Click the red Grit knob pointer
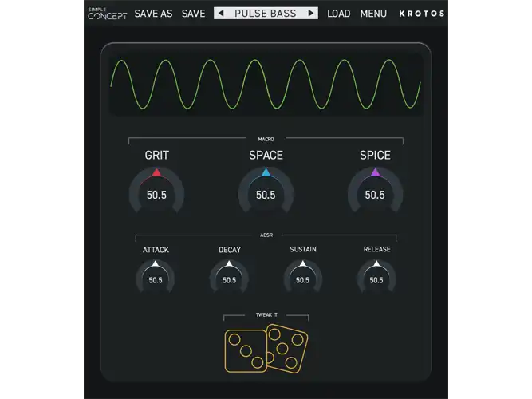The image size is (532, 399). pos(156,172)
